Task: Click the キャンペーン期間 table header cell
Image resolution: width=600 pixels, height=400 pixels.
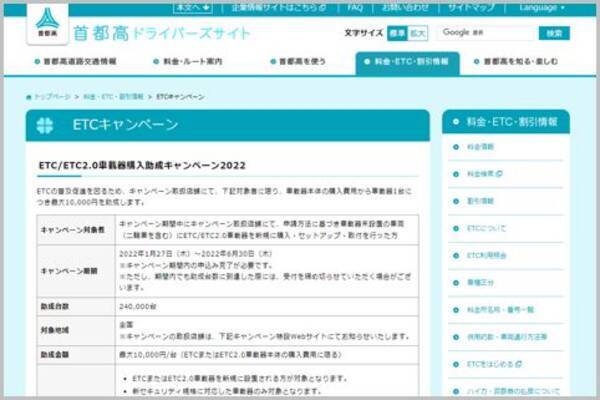Action: coord(76,271)
